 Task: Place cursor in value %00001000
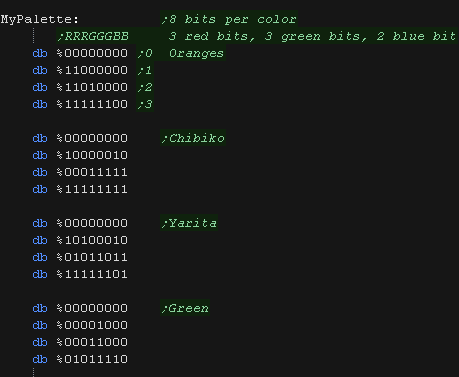point(92,325)
